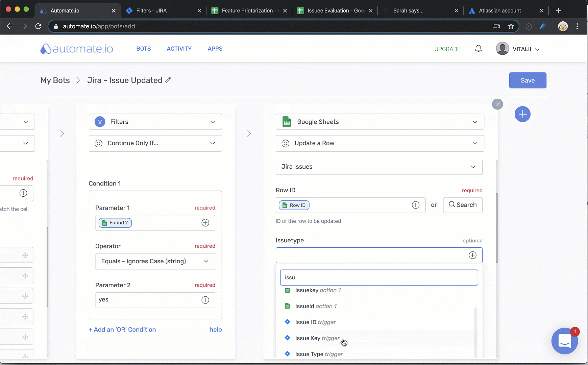Insert field into Parameter 2 via plus icon
The width and height of the screenshot is (588, 365).
pos(205,300)
